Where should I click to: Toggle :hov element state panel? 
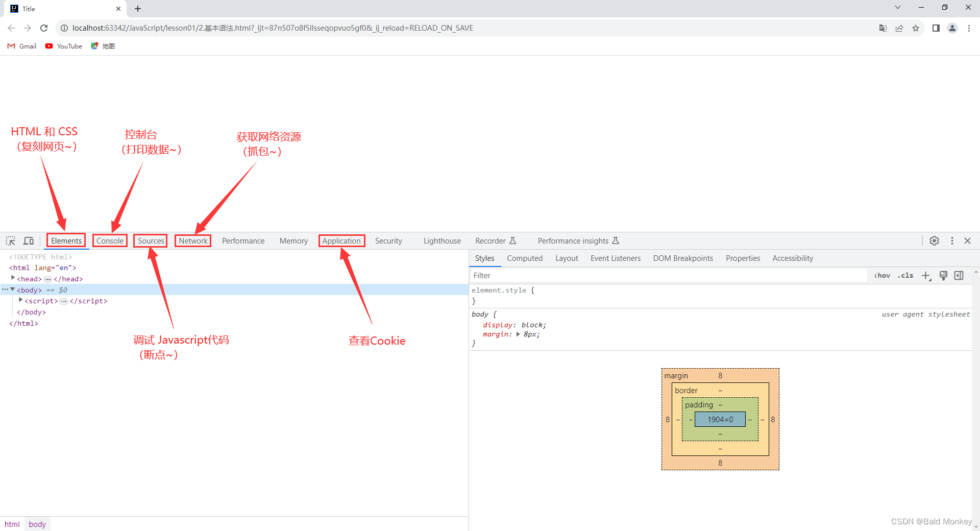pyautogui.click(x=882, y=276)
